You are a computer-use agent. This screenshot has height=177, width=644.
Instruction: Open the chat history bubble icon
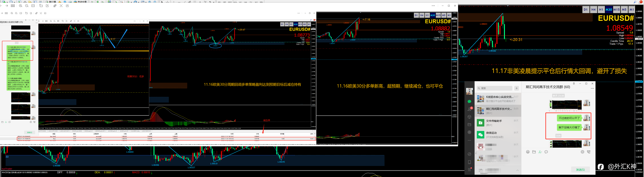tap(546, 152)
